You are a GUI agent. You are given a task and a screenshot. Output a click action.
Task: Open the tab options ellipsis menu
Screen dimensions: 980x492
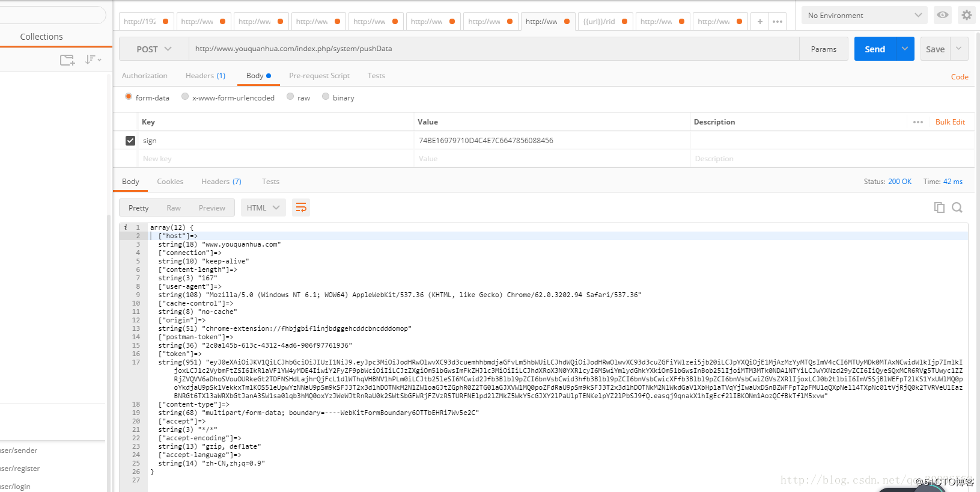(x=778, y=22)
